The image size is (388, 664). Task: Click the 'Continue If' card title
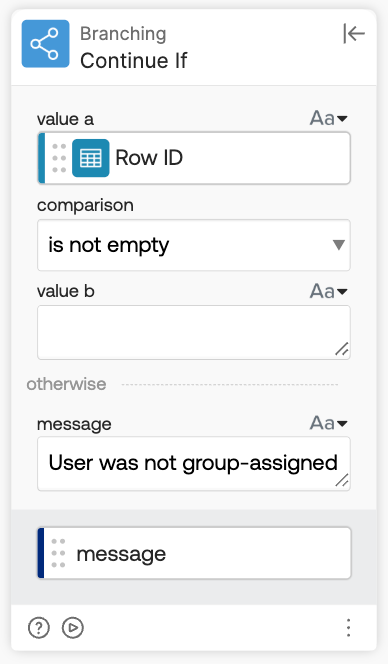(x=133, y=61)
